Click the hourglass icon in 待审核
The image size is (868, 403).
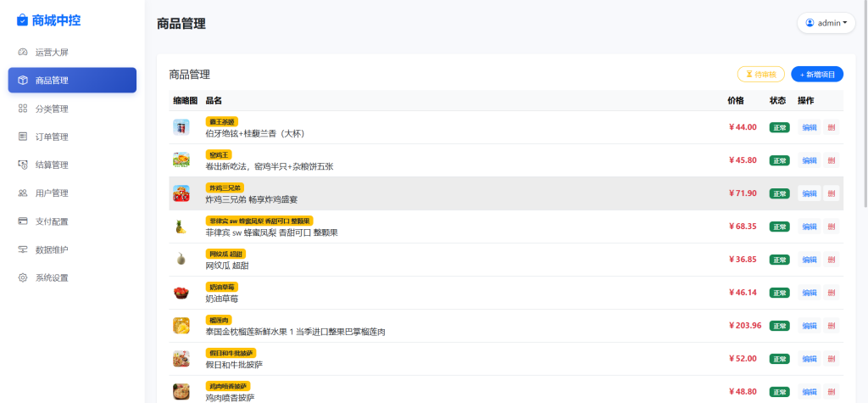tap(749, 75)
